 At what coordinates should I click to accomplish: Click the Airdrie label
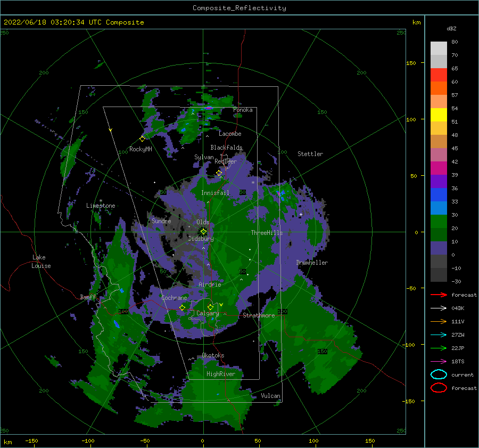tap(210, 284)
